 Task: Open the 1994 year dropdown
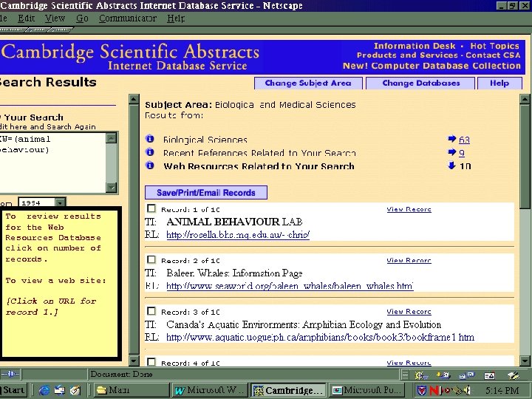(x=60, y=202)
